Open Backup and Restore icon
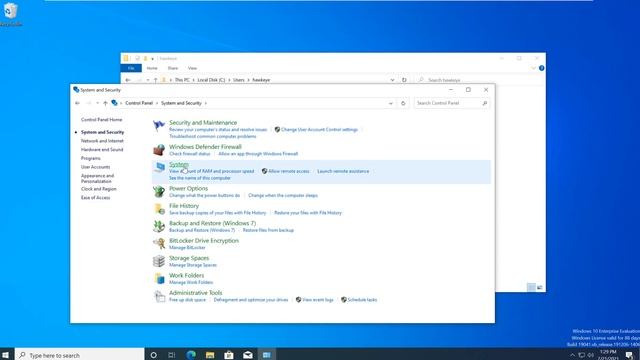 159,226
